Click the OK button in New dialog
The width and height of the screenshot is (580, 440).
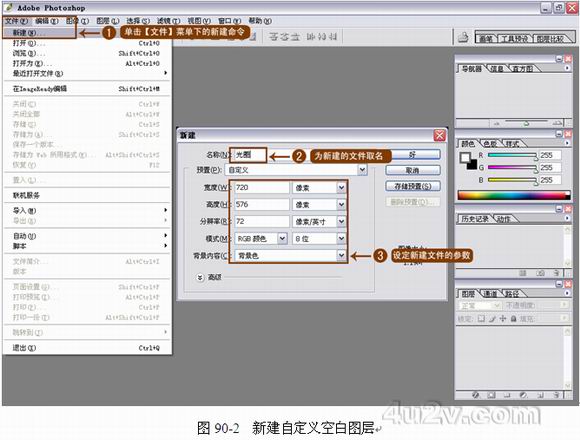click(x=413, y=155)
